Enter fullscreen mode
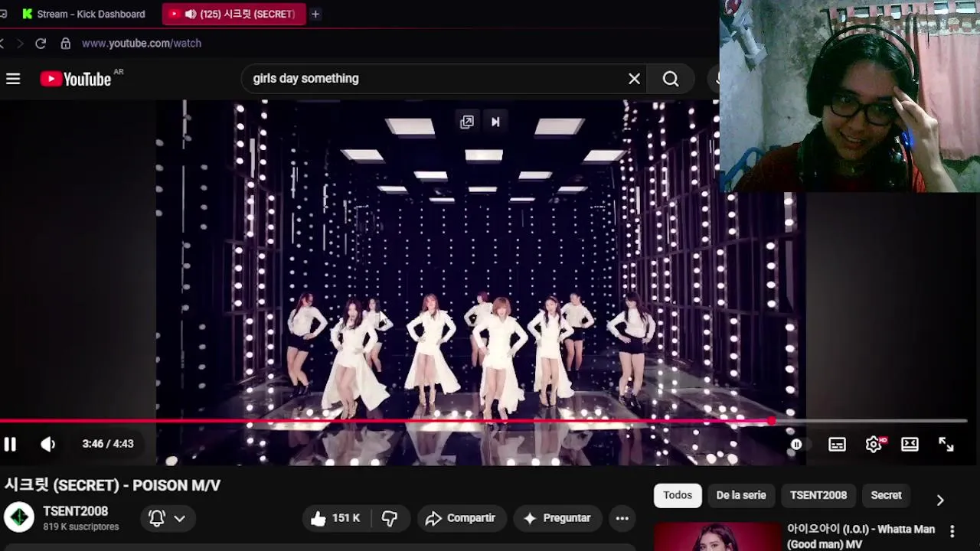 [946, 445]
